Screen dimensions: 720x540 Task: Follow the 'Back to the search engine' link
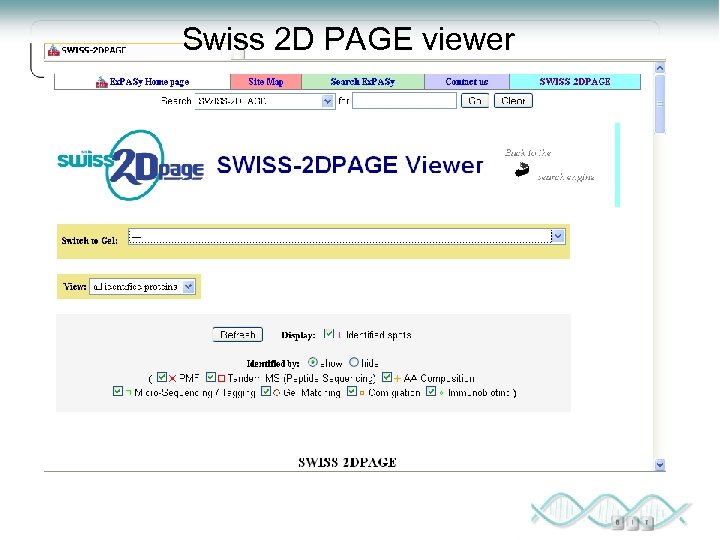tap(550, 164)
